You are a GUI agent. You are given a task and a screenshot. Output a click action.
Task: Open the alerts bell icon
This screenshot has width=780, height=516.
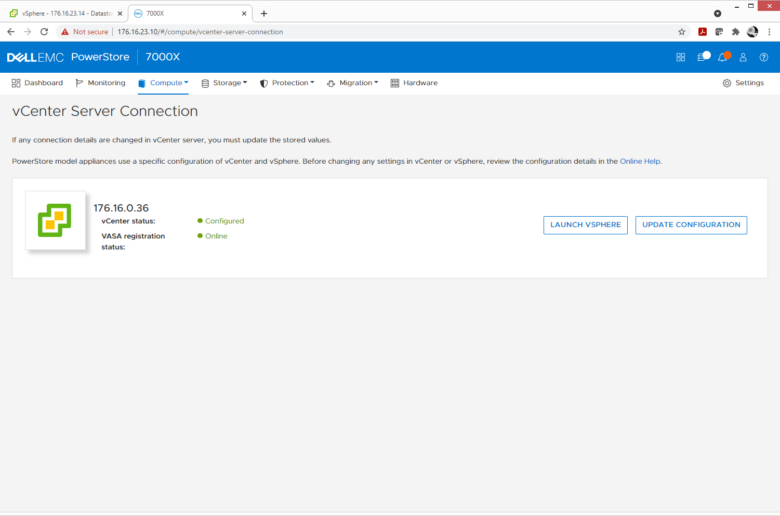724,57
